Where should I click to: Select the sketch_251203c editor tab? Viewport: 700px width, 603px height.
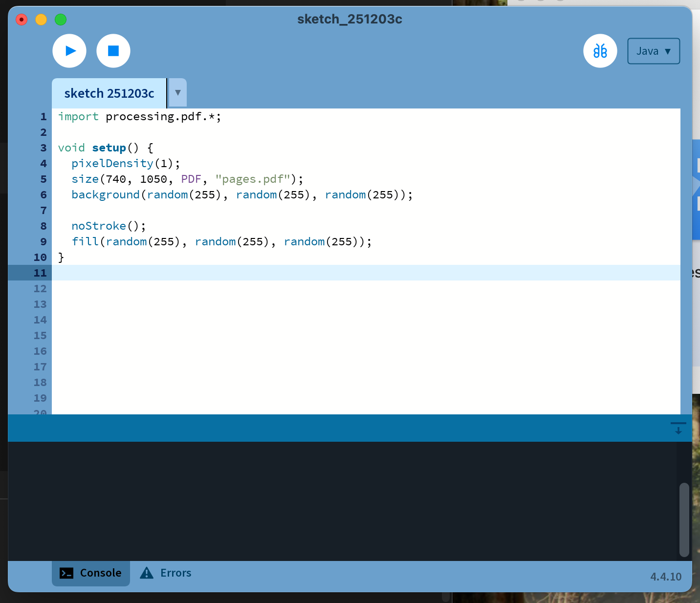click(109, 93)
